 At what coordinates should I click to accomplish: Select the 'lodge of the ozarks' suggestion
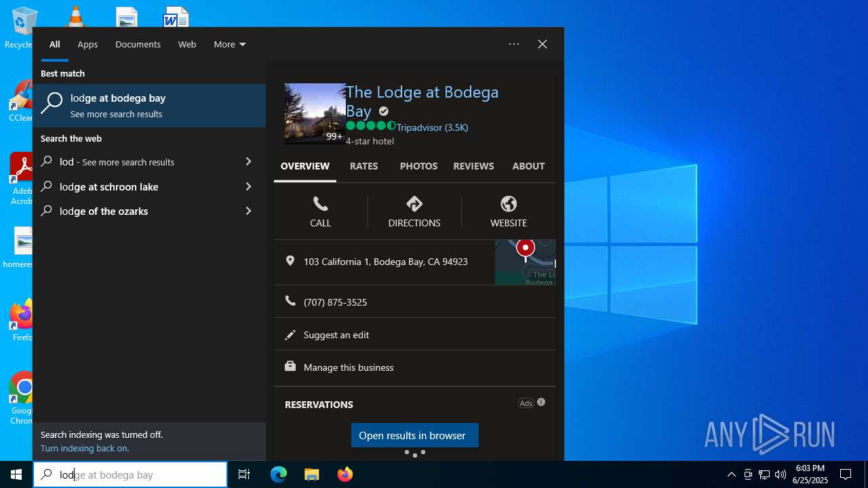pos(104,211)
